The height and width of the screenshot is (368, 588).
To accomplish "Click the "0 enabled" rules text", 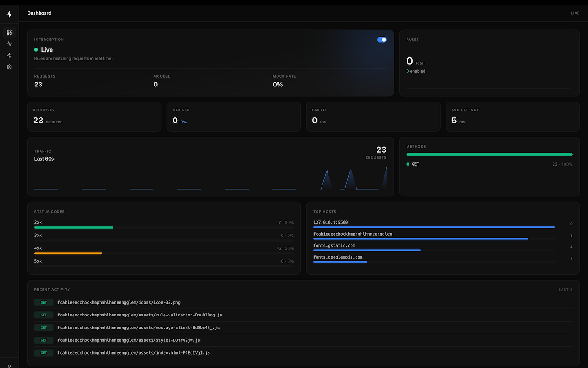I will click(x=416, y=71).
